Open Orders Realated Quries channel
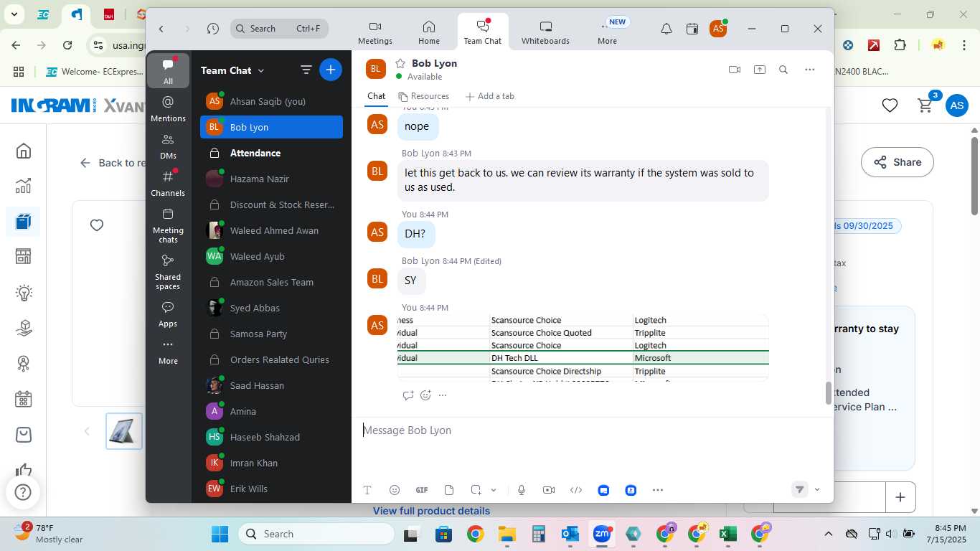The width and height of the screenshot is (980, 551). coord(271,359)
